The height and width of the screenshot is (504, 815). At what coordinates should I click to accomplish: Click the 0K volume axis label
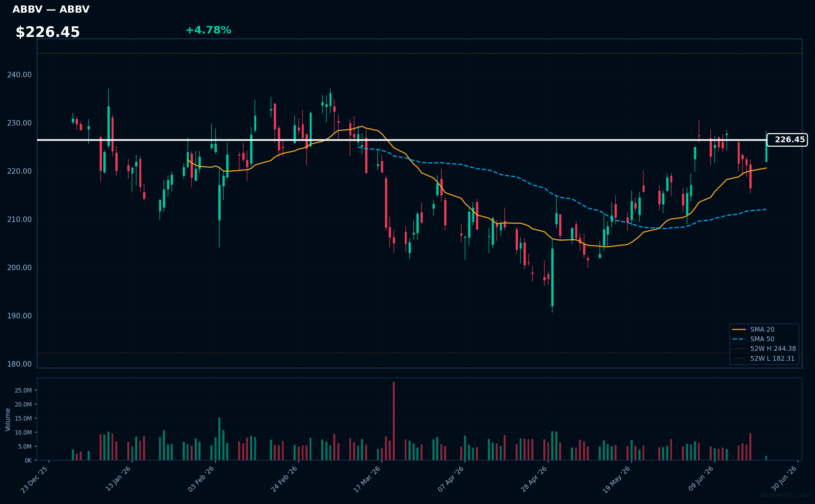click(28, 461)
